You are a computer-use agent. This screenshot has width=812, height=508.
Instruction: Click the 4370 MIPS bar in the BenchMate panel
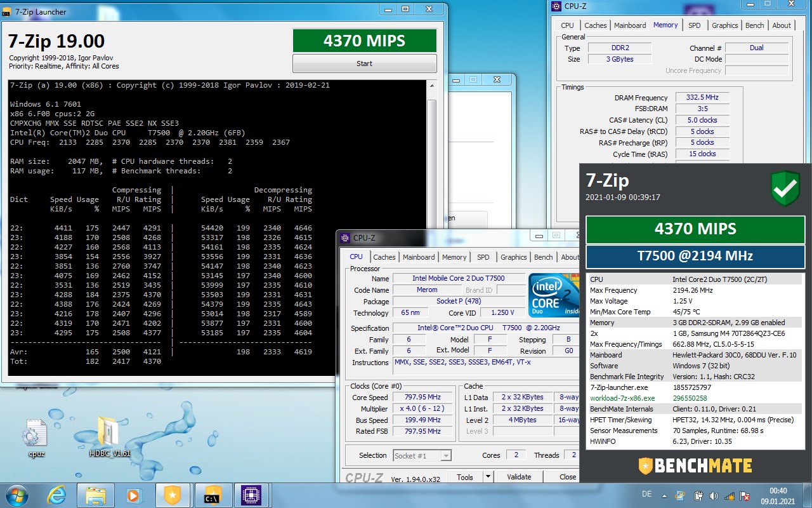(x=695, y=229)
